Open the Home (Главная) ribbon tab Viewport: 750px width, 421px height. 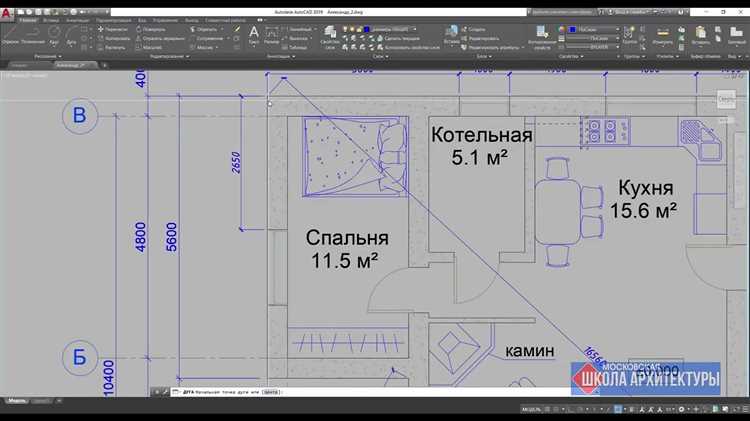(27, 21)
